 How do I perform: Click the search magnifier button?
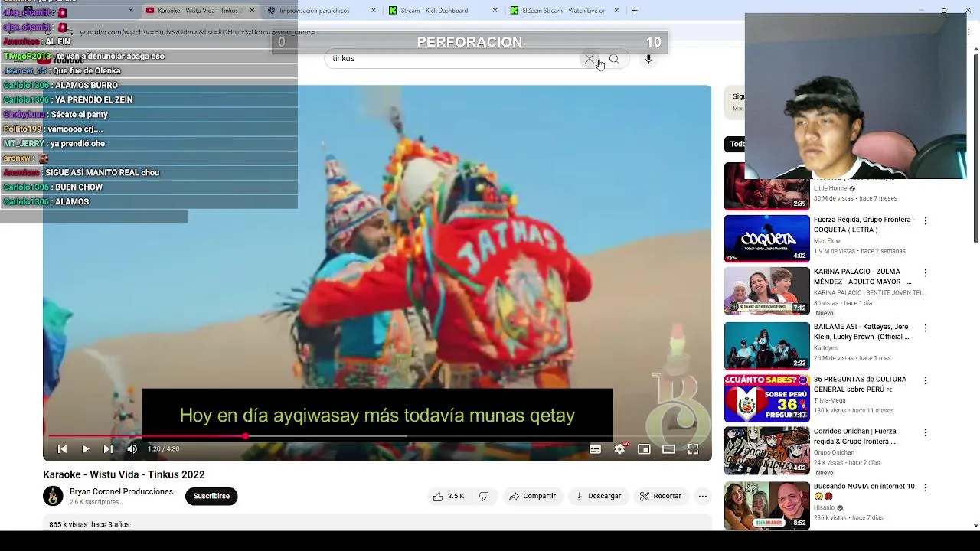point(613,59)
